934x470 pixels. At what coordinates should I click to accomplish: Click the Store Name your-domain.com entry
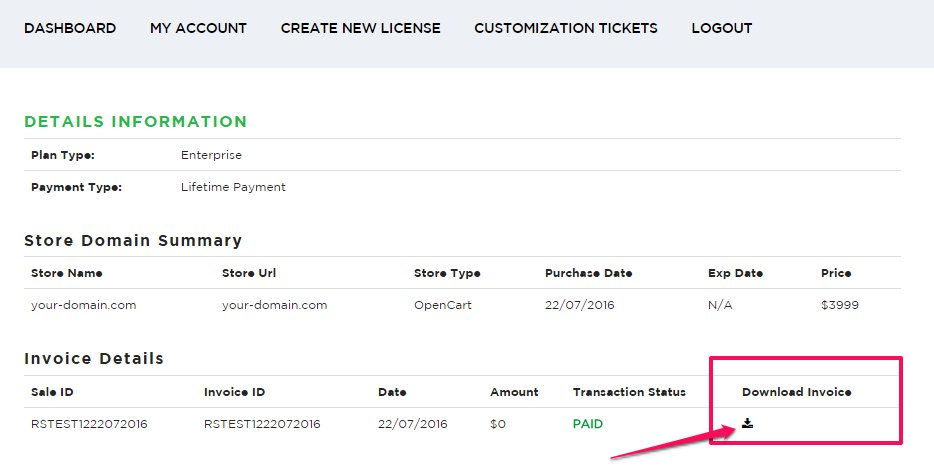click(x=83, y=305)
